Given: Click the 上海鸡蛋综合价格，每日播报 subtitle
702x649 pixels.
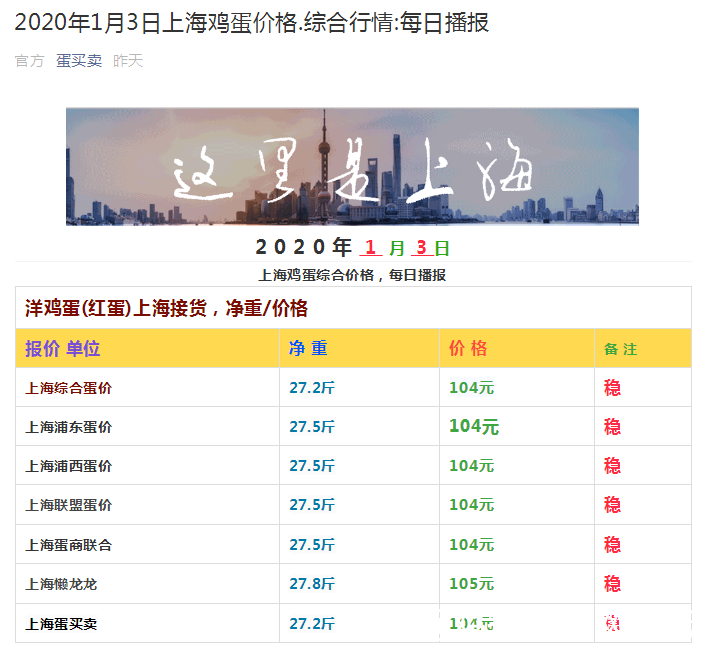Looking at the screenshot, I should coord(352,275).
